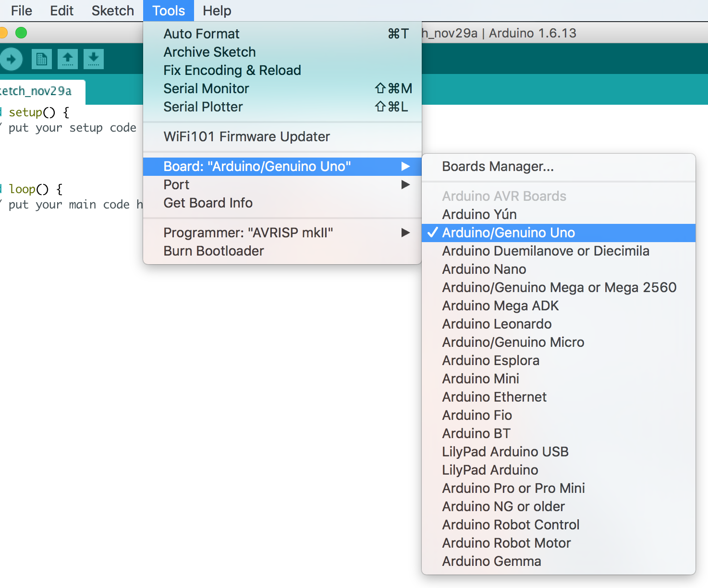Open the Port submenu item
708x588 pixels.
pos(282,184)
